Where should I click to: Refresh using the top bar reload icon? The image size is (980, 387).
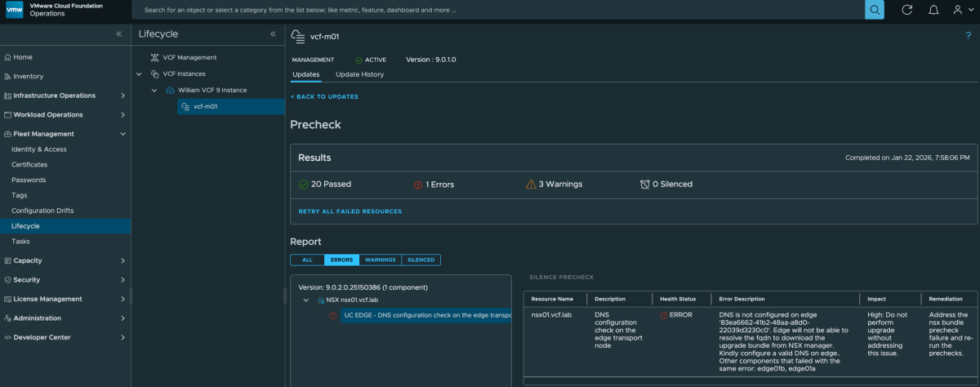(906, 10)
